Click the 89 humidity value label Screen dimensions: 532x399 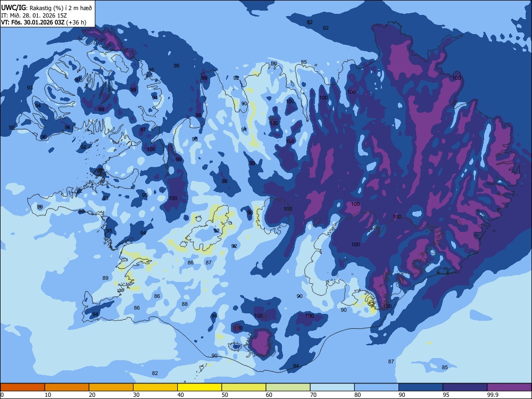(105, 278)
